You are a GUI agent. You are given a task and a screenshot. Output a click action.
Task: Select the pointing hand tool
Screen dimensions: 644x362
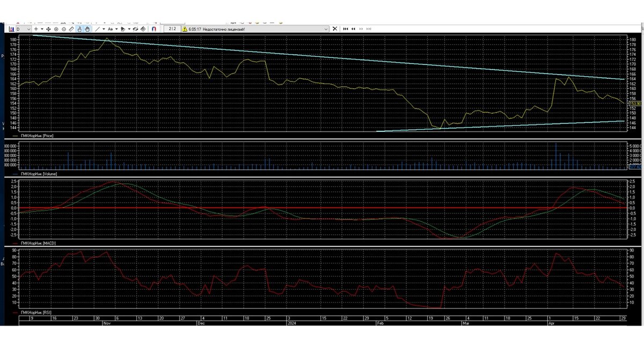click(x=79, y=29)
